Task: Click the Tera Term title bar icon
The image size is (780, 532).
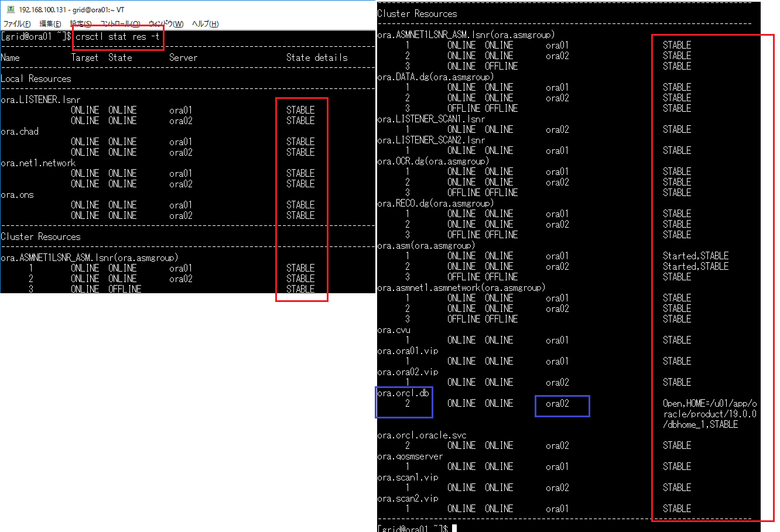Action: point(9,10)
